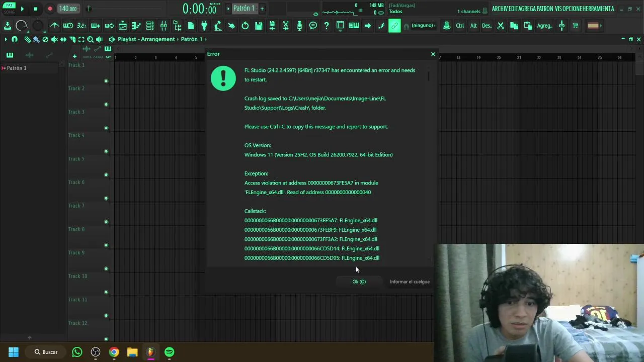Toggle wait for input icon
Image resolution: width=644 pixels, height=362 pixels.
point(68,26)
